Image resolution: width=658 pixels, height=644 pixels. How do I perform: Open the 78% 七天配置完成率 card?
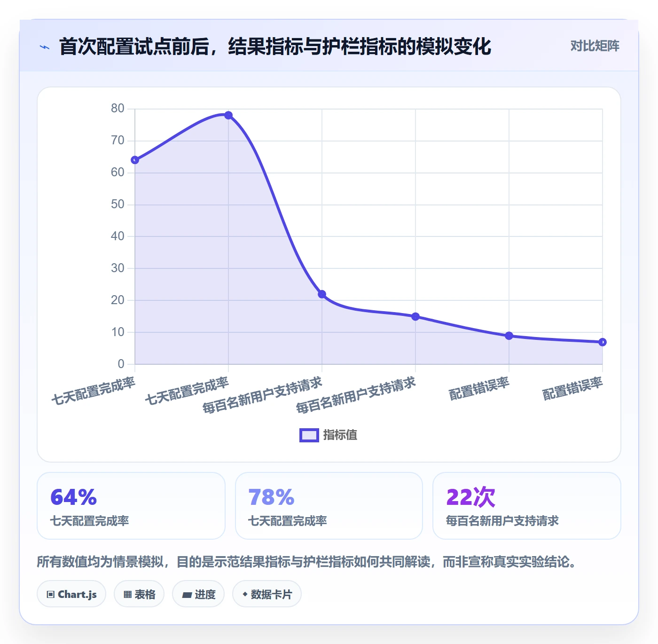pyautogui.click(x=329, y=506)
